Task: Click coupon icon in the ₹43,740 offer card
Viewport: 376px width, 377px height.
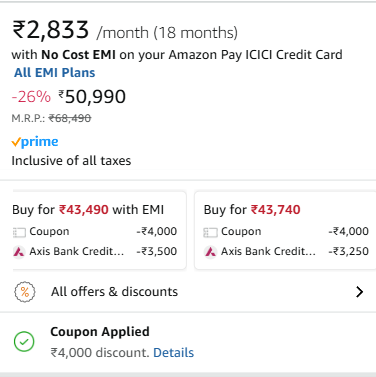Action: (210, 232)
